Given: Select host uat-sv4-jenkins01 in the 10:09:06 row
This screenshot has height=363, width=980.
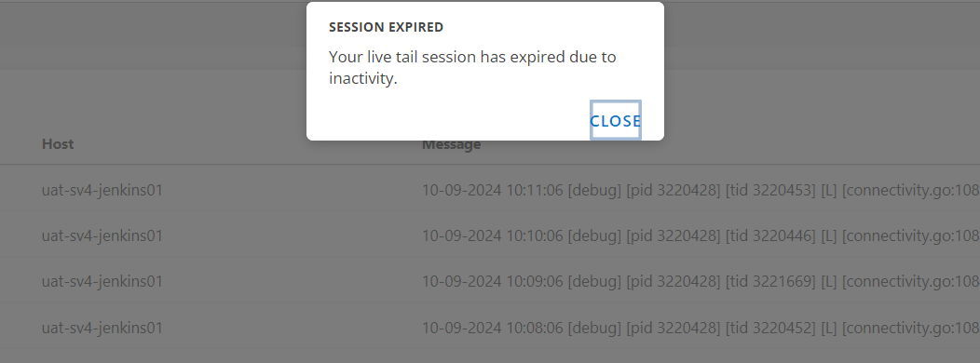Looking at the screenshot, I should [102, 281].
